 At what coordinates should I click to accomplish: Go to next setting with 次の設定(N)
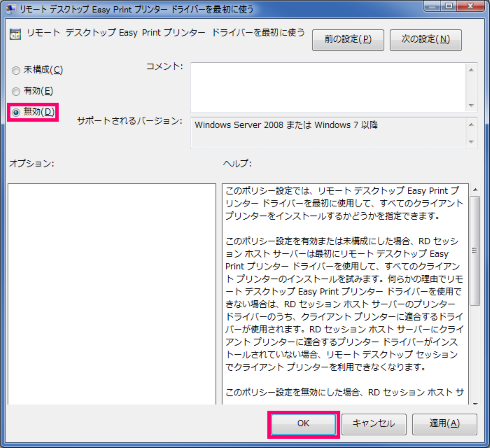(426, 40)
